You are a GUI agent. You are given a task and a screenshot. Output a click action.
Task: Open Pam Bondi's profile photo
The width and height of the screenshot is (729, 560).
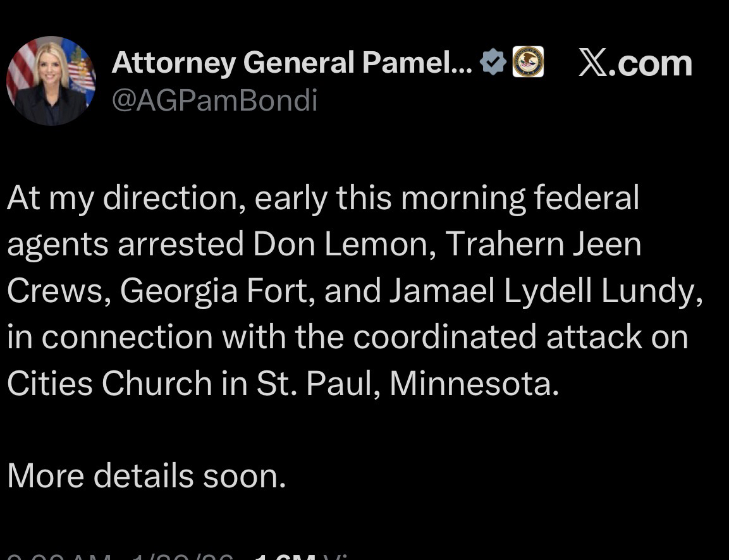click(x=51, y=81)
